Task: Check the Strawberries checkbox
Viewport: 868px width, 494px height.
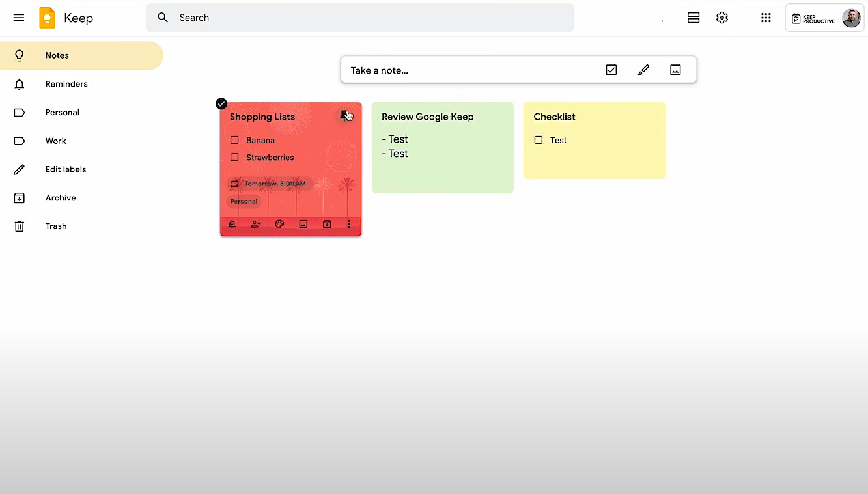Action: click(x=234, y=157)
